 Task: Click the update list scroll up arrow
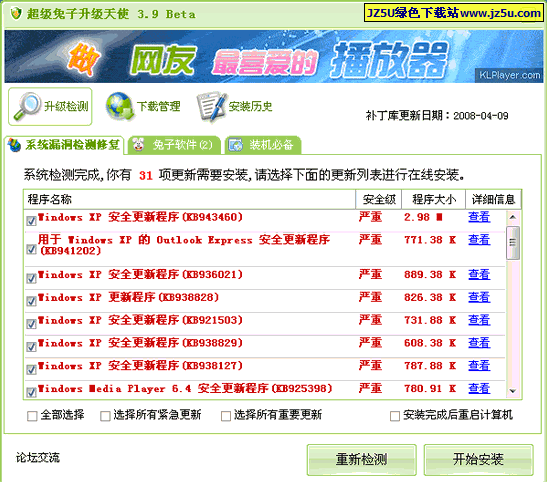click(x=512, y=217)
